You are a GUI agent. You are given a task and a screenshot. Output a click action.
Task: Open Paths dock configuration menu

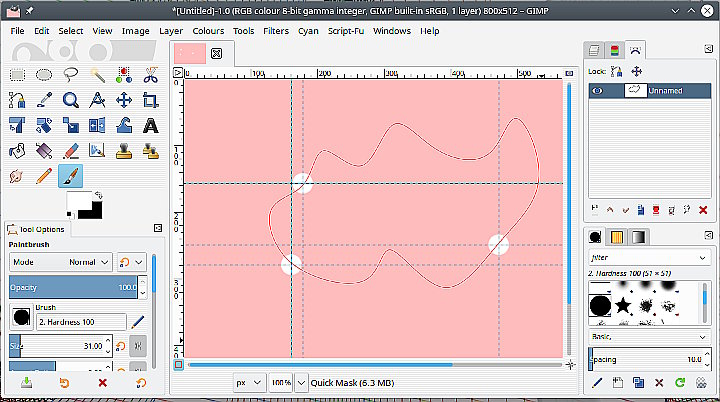[709, 48]
